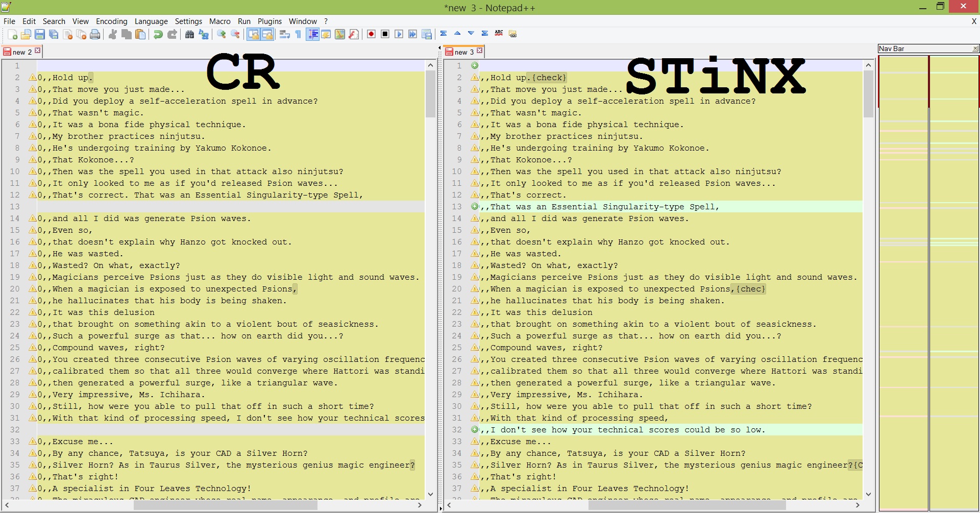The width and height of the screenshot is (980, 513).
Task: Open the Replace toolbar icon
Action: [204, 34]
